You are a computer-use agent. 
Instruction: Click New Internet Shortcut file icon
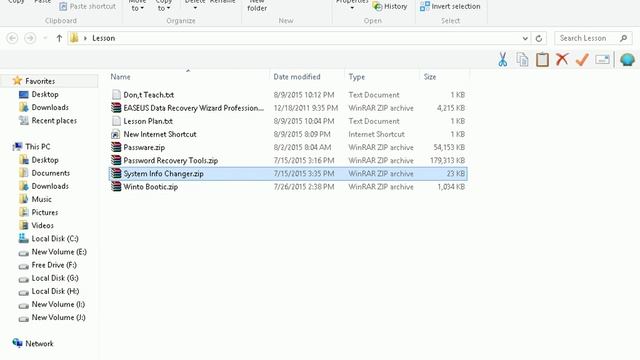116,134
